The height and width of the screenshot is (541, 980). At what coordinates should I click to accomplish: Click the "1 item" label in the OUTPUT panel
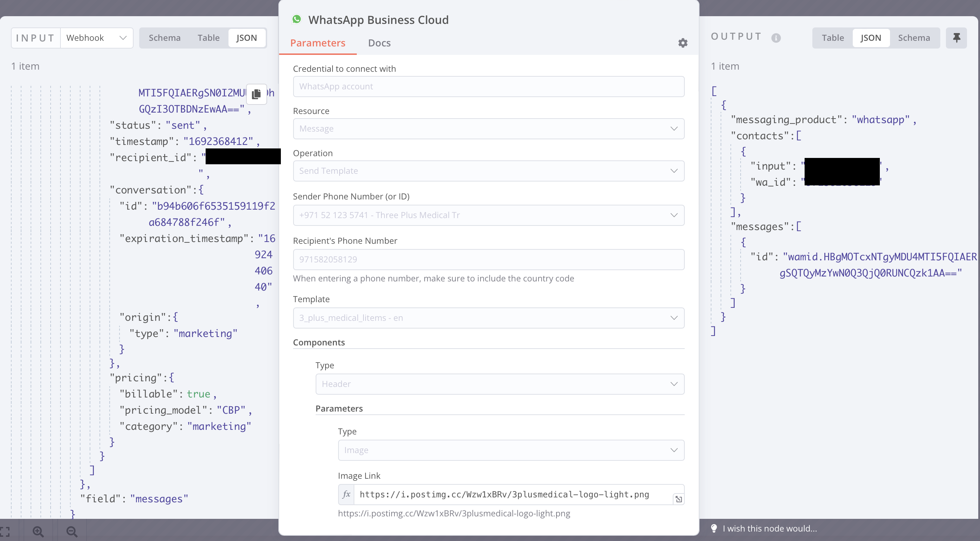725,66
